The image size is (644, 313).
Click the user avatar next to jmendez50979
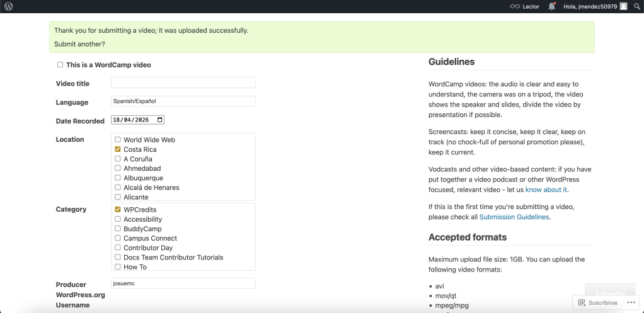(623, 6)
